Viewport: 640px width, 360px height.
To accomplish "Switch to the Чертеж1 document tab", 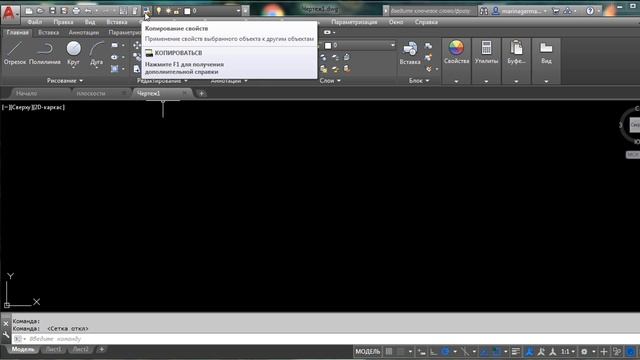I will click(149, 93).
